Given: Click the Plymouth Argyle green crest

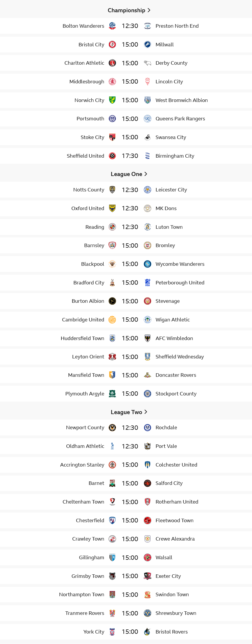Looking at the screenshot, I should (112, 394).
